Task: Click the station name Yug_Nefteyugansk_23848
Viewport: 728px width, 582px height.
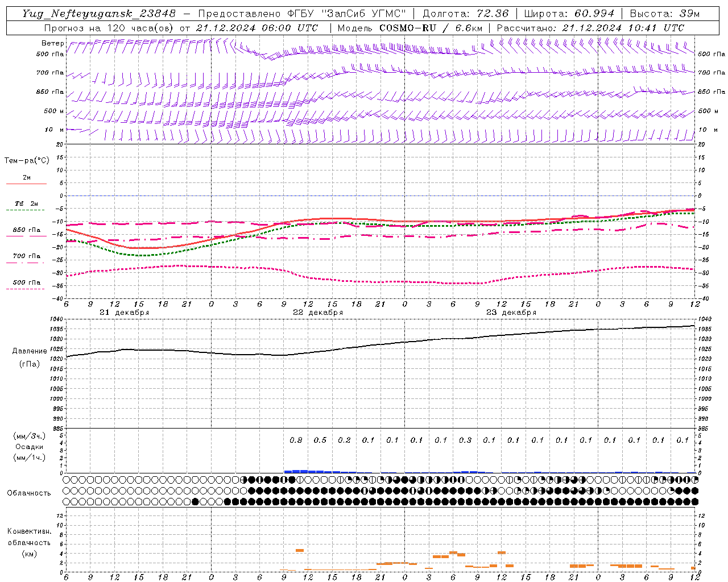Action: [100, 13]
